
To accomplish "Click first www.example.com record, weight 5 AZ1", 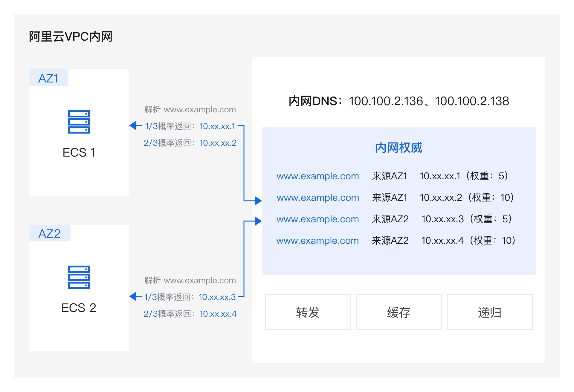I will (x=317, y=176).
